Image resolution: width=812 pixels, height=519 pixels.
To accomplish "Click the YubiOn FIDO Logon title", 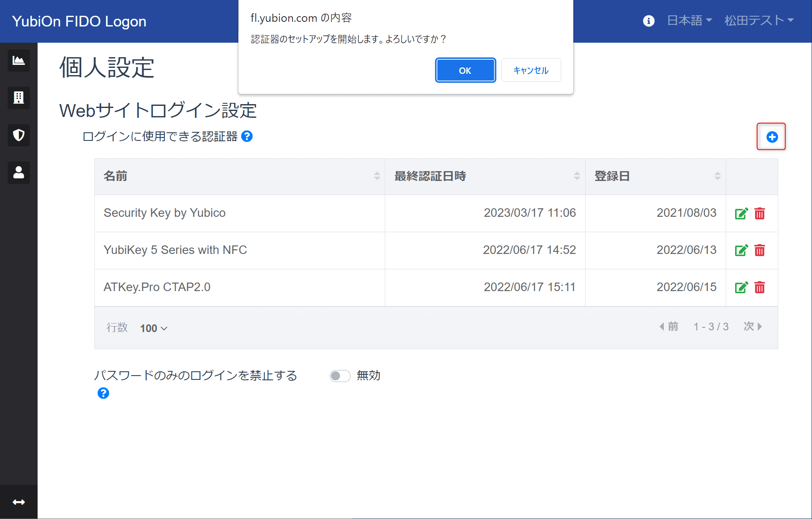I will [79, 21].
